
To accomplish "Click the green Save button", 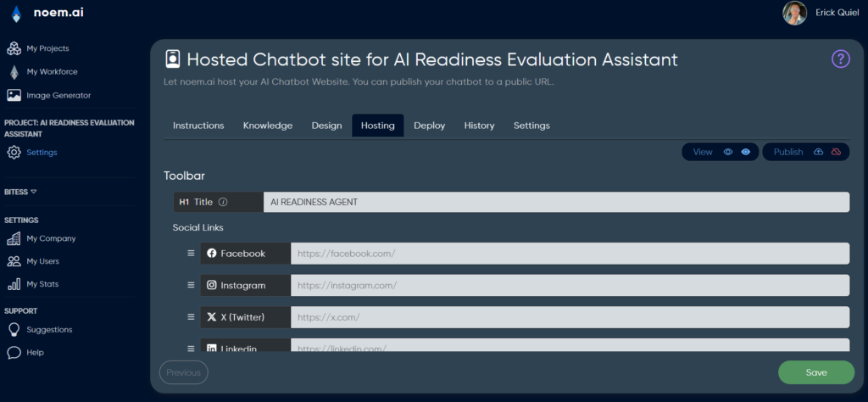I will [816, 372].
